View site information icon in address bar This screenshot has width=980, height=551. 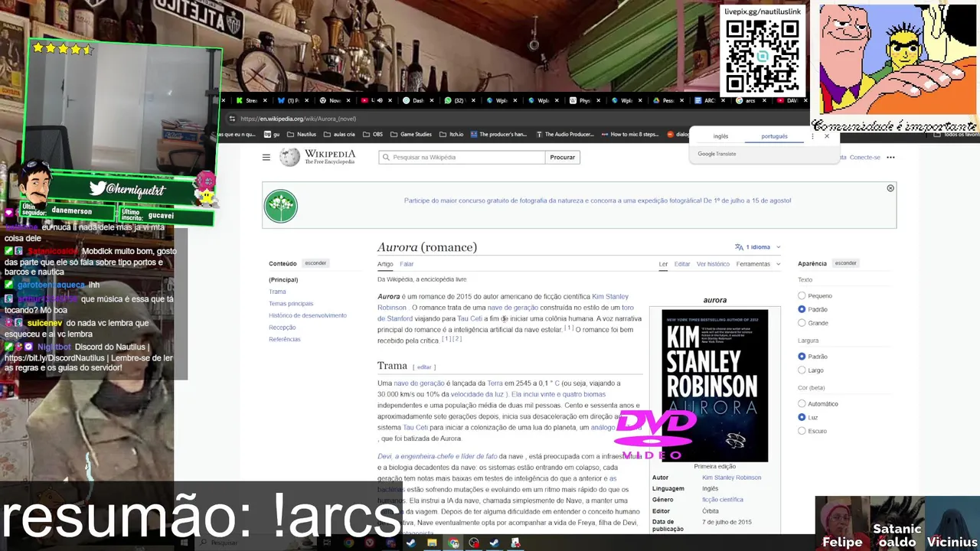point(232,119)
